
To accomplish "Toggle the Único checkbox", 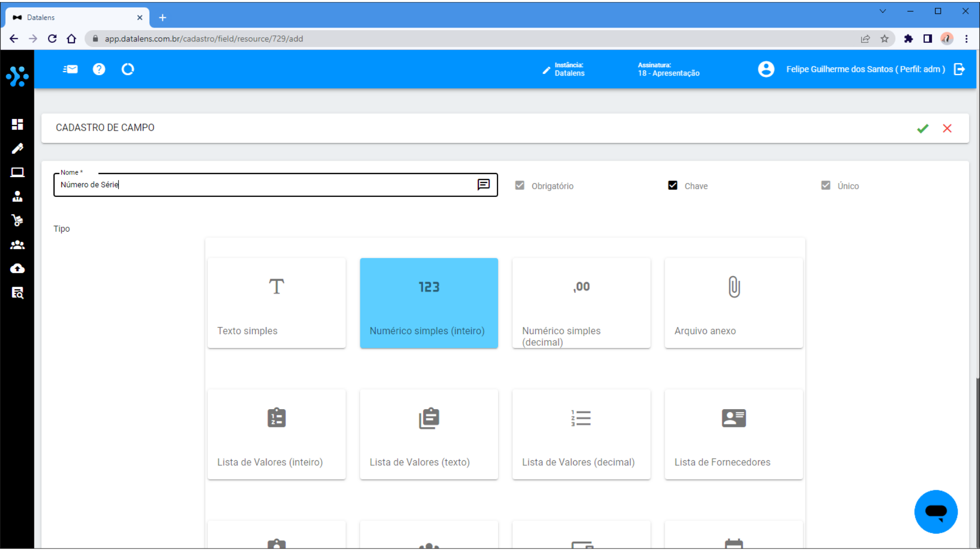I will pos(826,186).
